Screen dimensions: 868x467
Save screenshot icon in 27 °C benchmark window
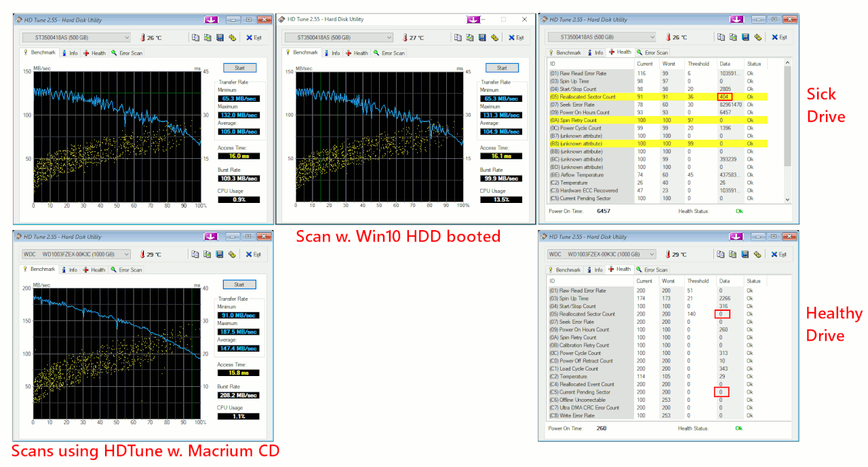[x=482, y=37]
